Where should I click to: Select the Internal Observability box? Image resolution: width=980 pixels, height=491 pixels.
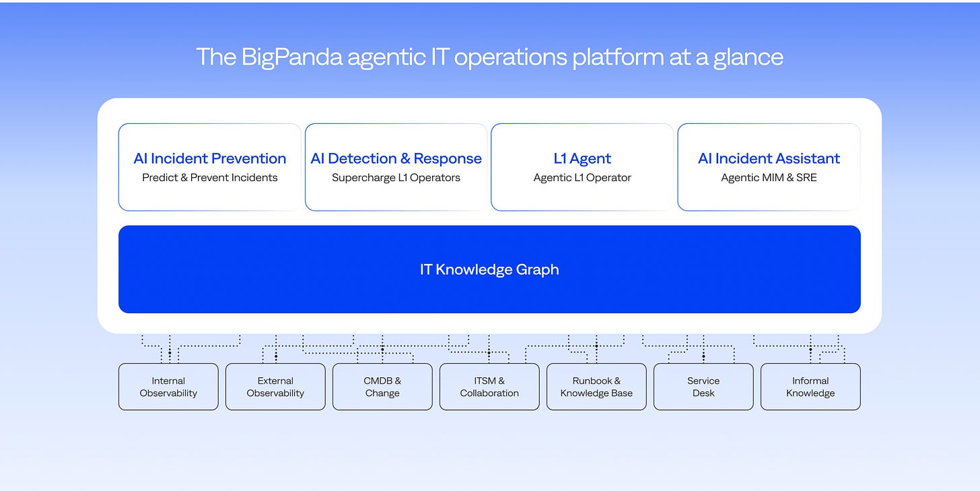pos(168,387)
